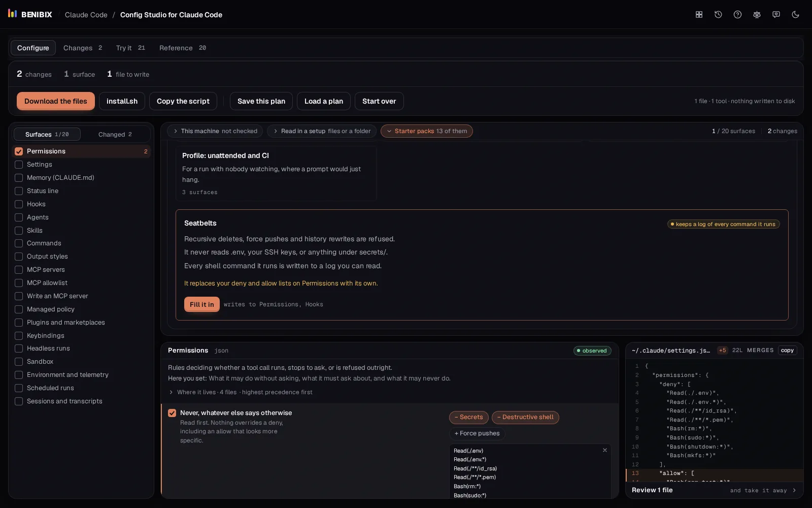Go to the Reference tab

(183, 48)
